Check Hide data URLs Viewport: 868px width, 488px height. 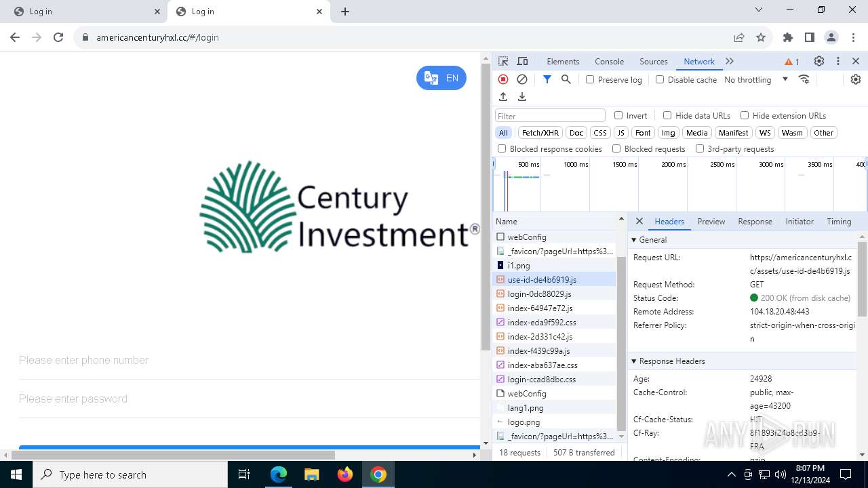667,115
